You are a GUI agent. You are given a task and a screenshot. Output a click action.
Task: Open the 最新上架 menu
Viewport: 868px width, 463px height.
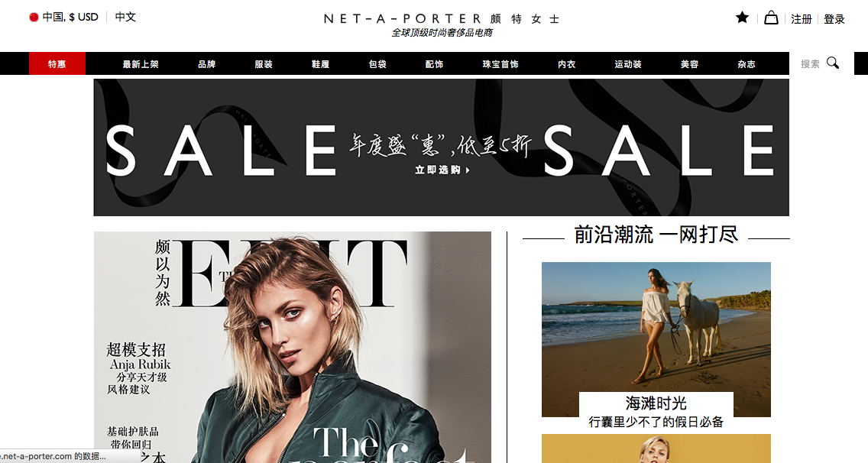[141, 64]
